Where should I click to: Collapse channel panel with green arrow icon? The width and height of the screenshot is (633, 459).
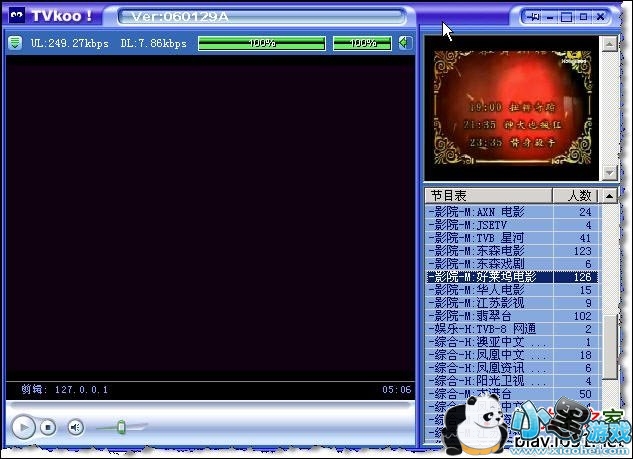pyautogui.click(x=405, y=43)
